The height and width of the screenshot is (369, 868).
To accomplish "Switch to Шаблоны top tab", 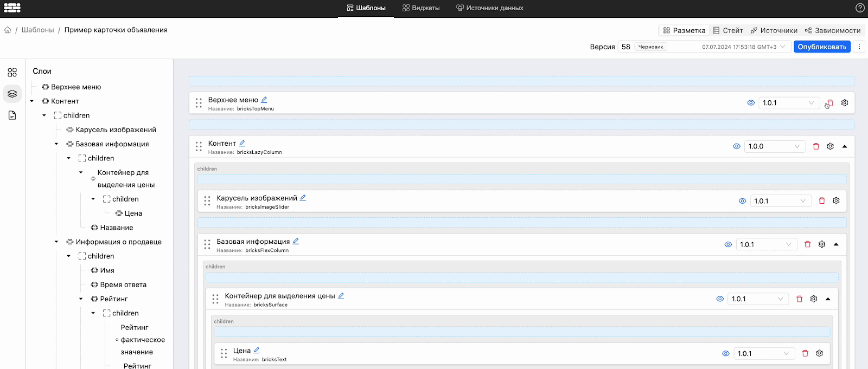I will [366, 8].
